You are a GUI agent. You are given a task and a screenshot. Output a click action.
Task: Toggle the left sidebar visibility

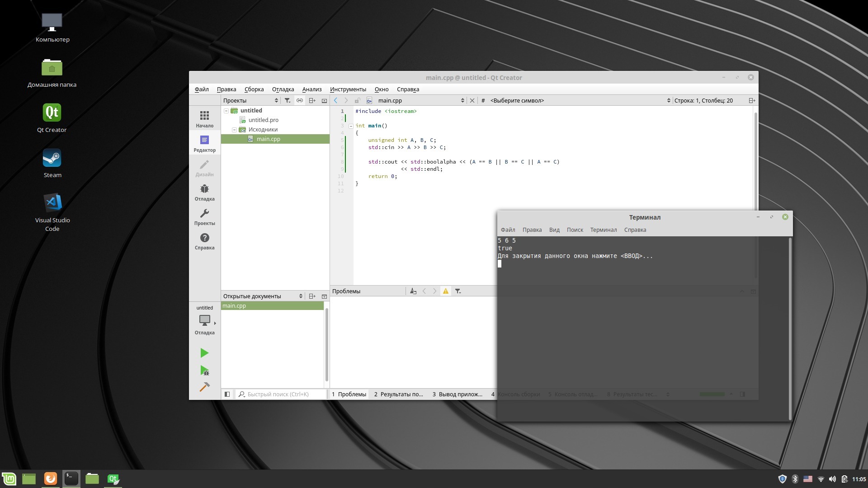227,394
